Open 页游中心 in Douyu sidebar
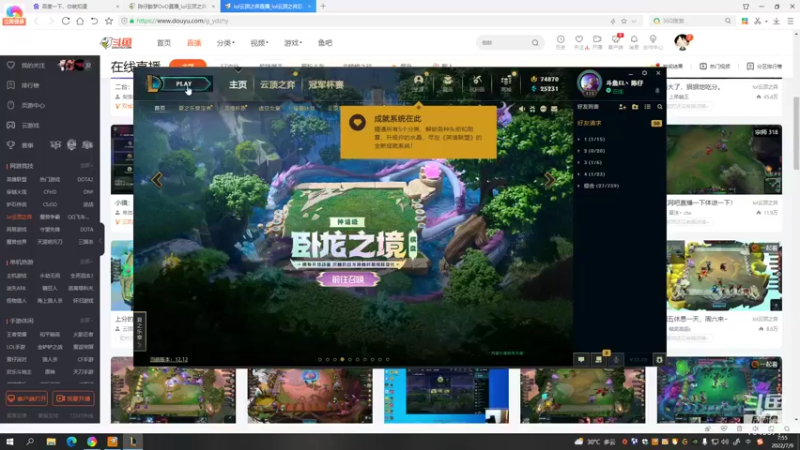Image resolution: width=800 pixels, height=450 pixels. 33,105
